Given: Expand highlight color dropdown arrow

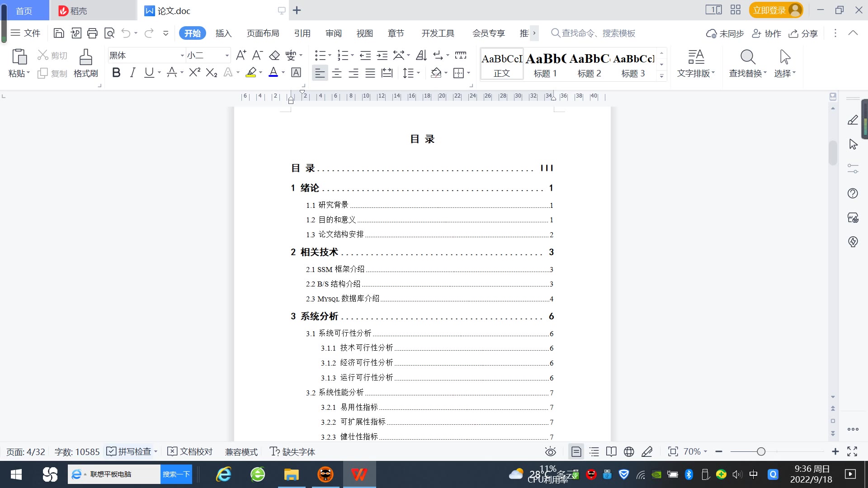Looking at the screenshot, I should point(260,73).
